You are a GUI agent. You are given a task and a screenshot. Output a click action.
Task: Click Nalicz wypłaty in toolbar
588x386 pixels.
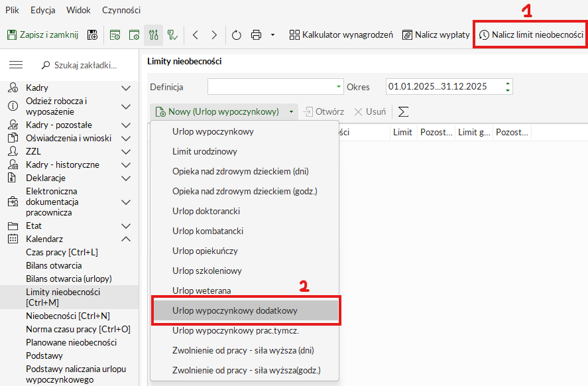(436, 34)
